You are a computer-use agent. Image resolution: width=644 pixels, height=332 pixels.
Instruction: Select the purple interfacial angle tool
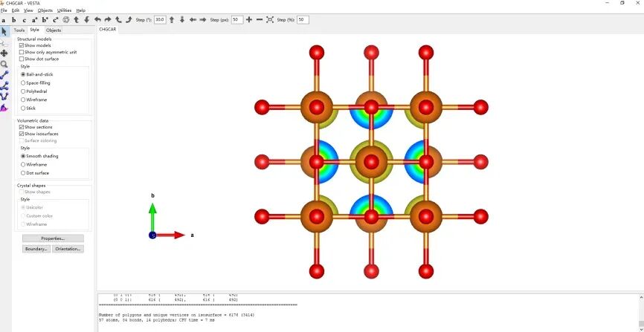(x=4, y=108)
